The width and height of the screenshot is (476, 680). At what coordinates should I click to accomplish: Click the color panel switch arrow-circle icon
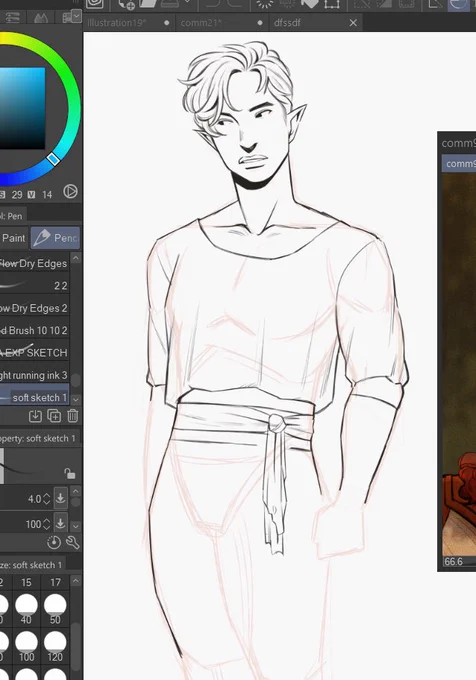(70, 191)
